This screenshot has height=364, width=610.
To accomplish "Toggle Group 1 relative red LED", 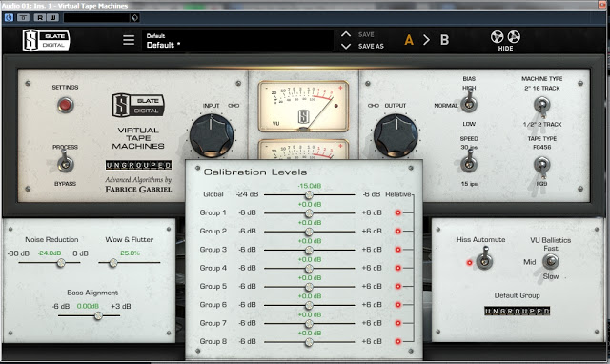I will click(x=398, y=212).
